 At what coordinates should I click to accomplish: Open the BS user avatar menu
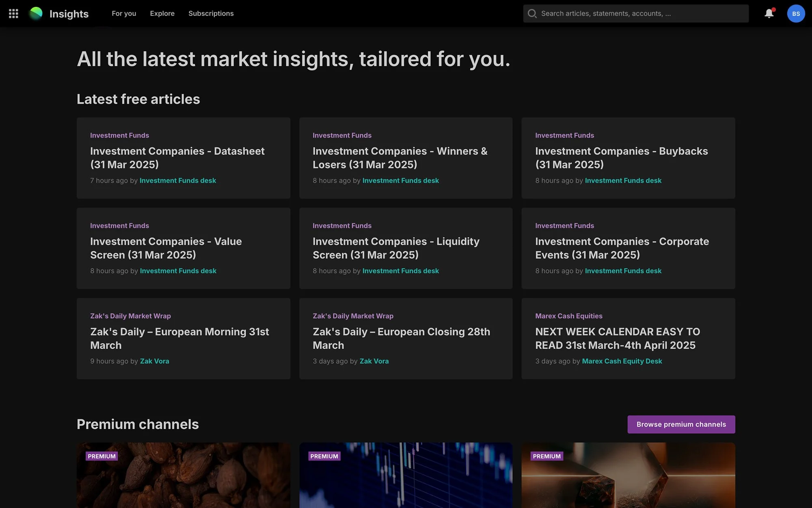pyautogui.click(x=796, y=13)
